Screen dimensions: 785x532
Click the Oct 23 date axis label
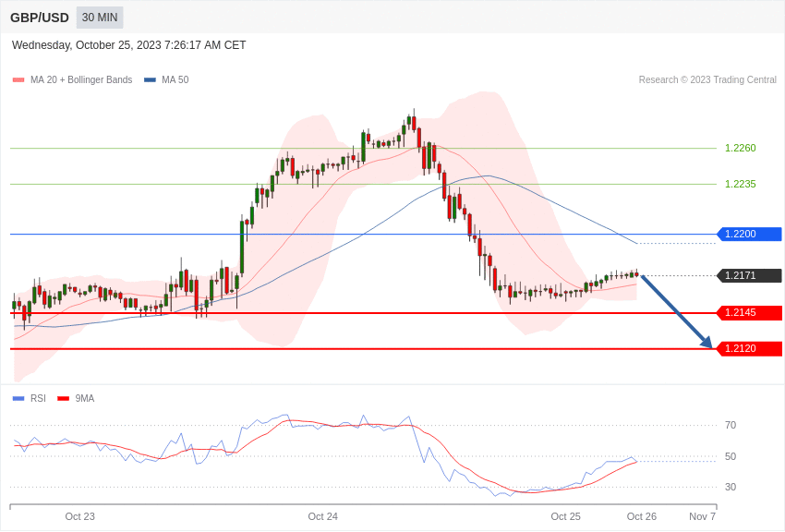(79, 516)
